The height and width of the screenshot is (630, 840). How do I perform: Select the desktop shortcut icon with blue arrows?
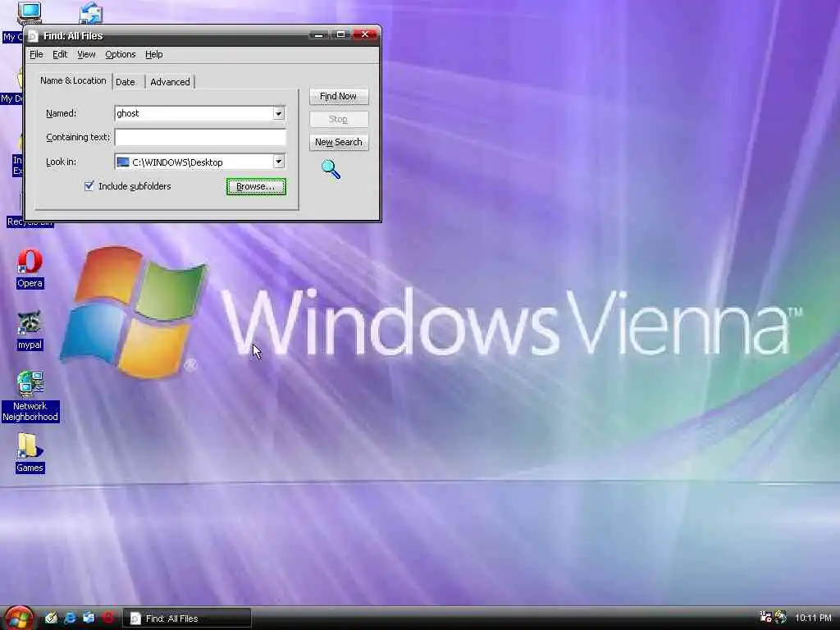(90, 11)
